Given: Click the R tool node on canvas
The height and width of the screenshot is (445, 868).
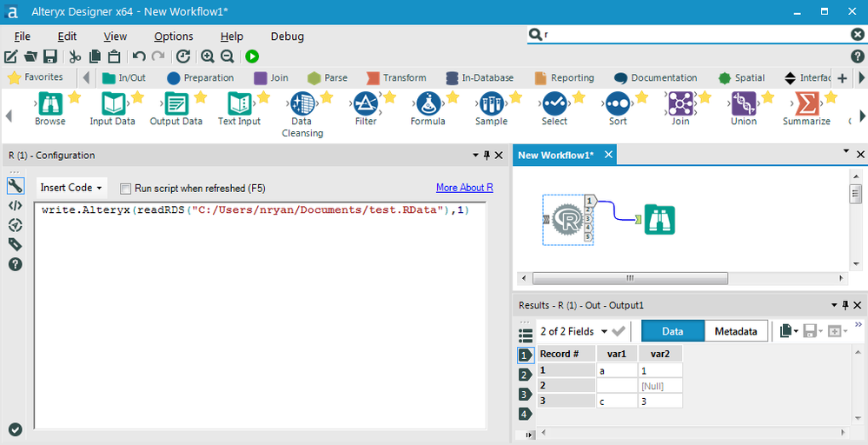Looking at the screenshot, I should [568, 220].
